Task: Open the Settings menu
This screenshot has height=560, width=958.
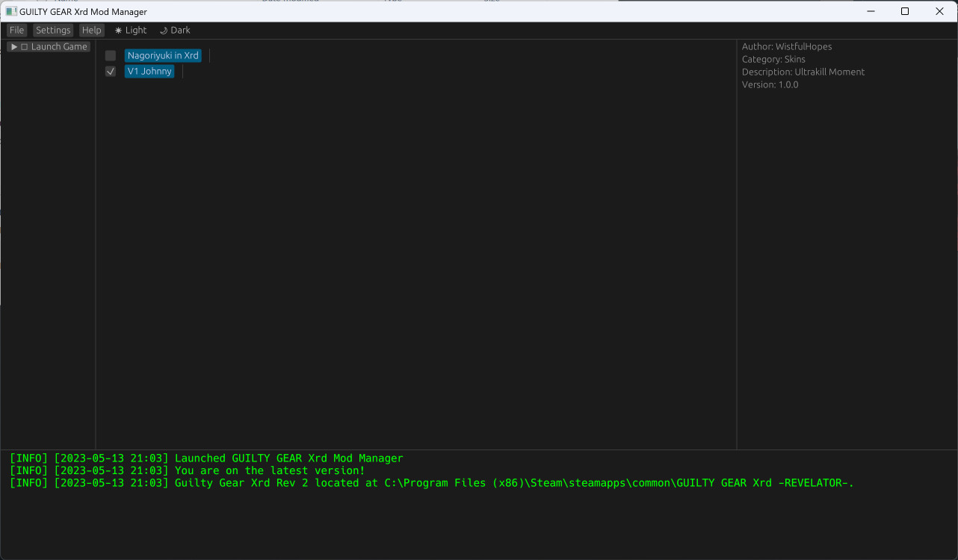Action: [52, 30]
